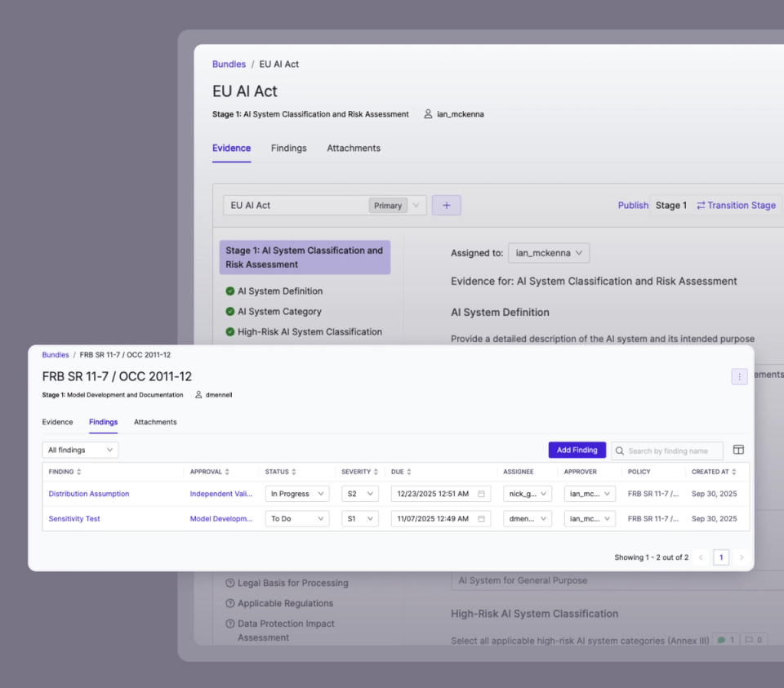Open the nick_g... assignee dropdown
The image size is (784, 688).
(528, 494)
